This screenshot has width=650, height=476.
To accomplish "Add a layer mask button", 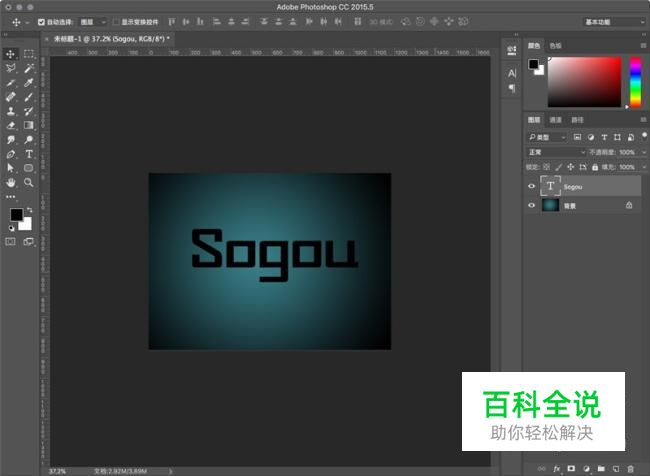I will 571,469.
